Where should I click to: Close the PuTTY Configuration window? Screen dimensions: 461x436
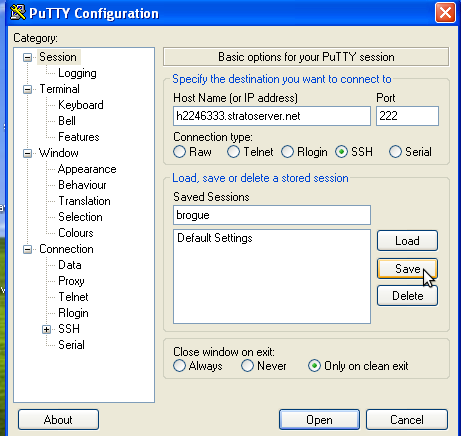[445, 13]
